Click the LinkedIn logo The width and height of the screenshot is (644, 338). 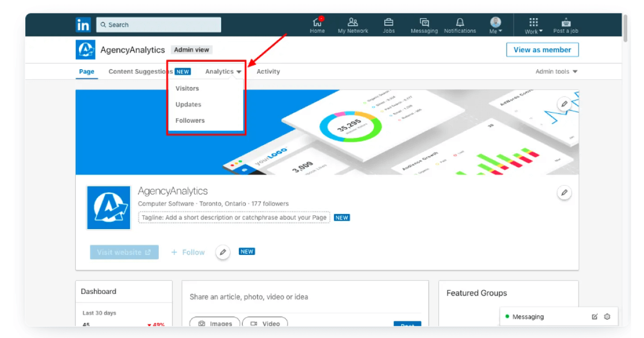[x=83, y=25]
